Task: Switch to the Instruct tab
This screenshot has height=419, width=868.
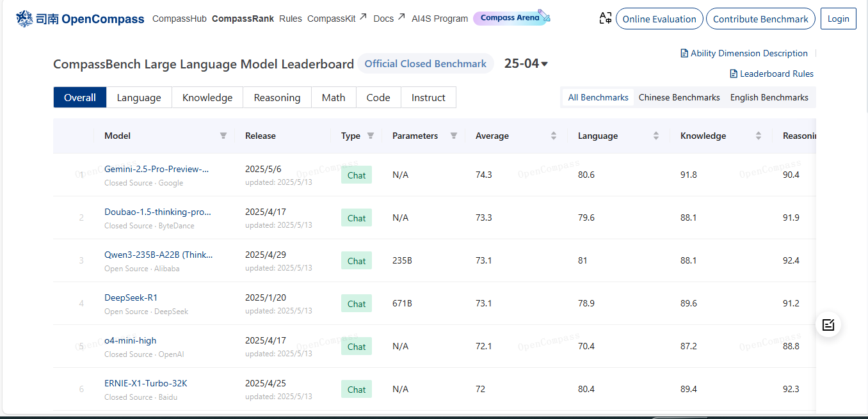Action: point(428,97)
